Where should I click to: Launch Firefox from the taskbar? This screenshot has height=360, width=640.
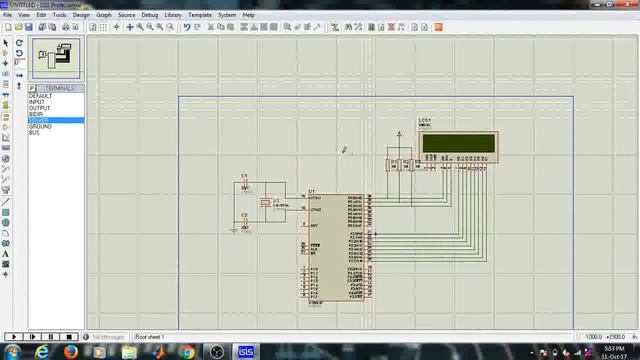click(71, 351)
